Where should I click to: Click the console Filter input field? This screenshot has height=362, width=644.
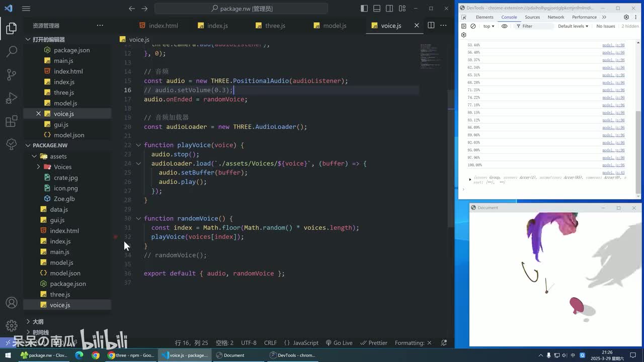[536, 26]
